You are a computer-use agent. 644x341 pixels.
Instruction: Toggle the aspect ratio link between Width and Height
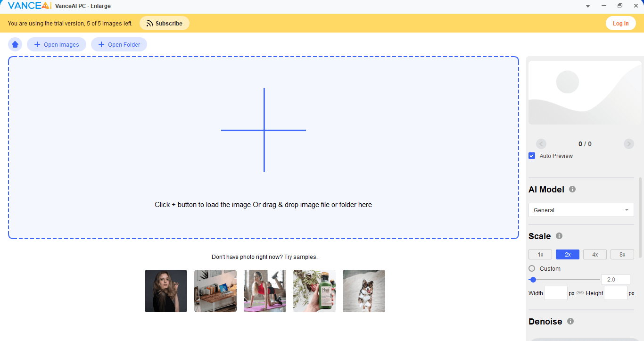tap(579, 293)
